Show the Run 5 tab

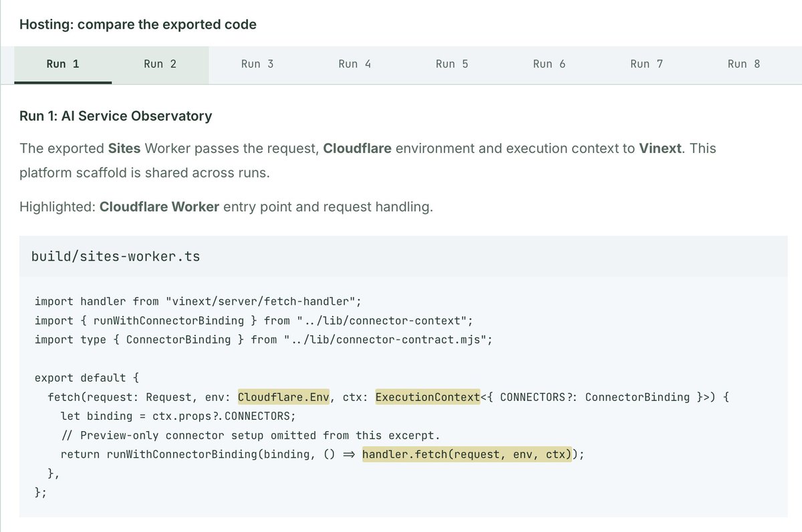pos(452,64)
